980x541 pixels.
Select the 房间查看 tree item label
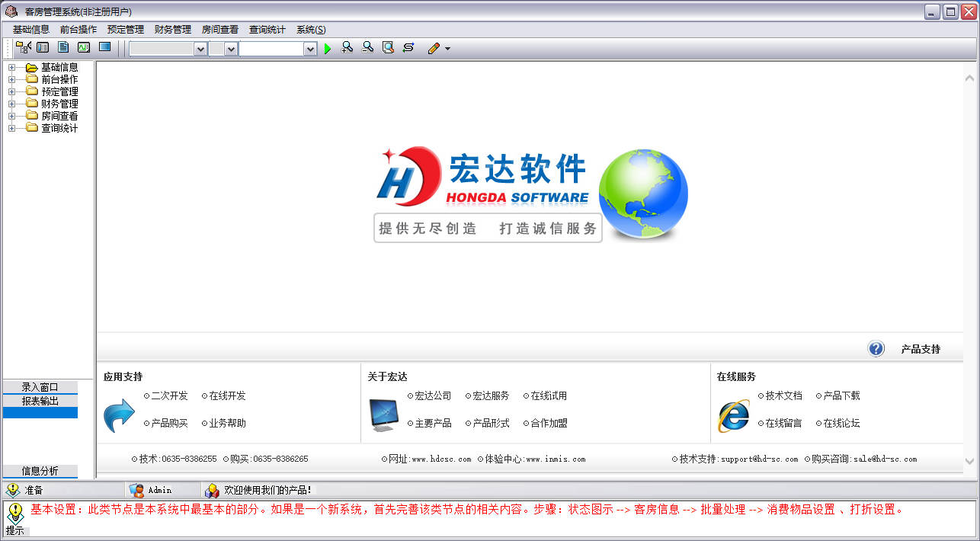click(x=59, y=116)
